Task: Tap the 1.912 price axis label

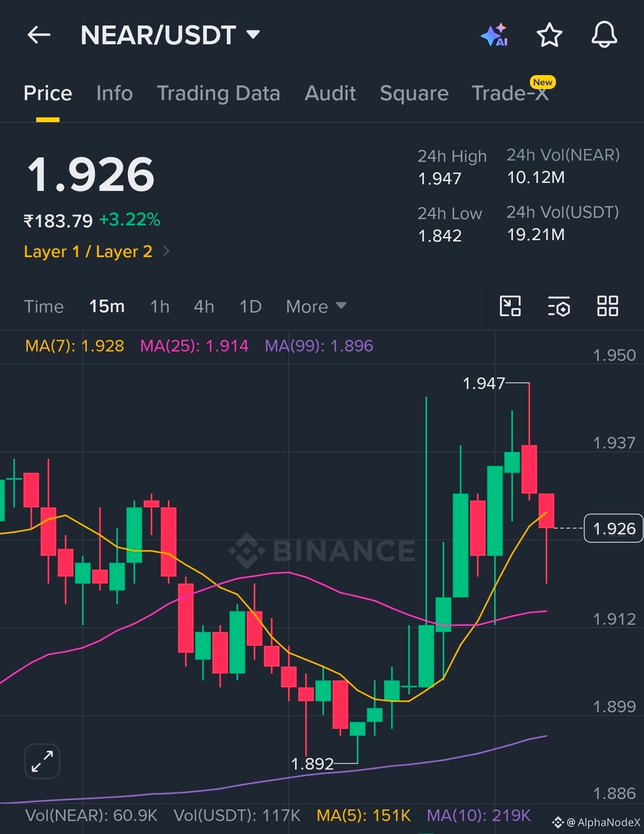Action: coord(614,619)
